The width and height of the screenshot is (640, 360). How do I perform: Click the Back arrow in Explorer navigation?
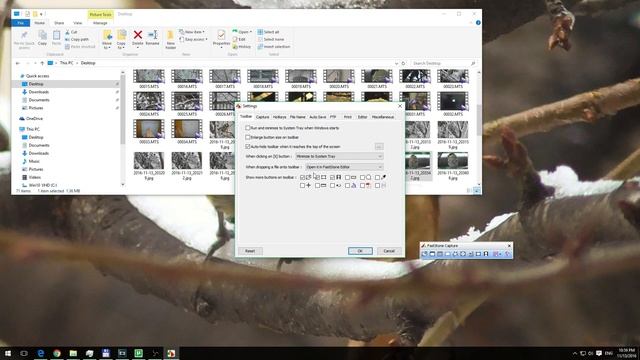(x=18, y=63)
